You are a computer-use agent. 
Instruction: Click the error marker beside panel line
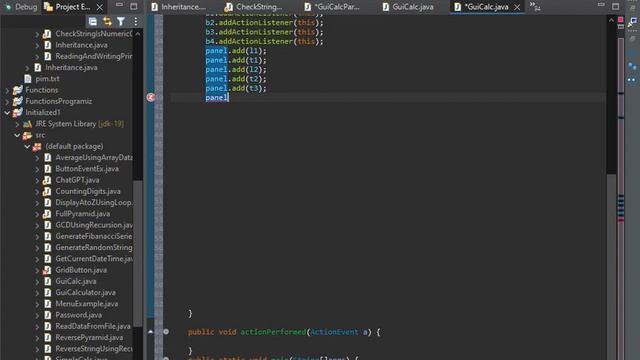151,97
